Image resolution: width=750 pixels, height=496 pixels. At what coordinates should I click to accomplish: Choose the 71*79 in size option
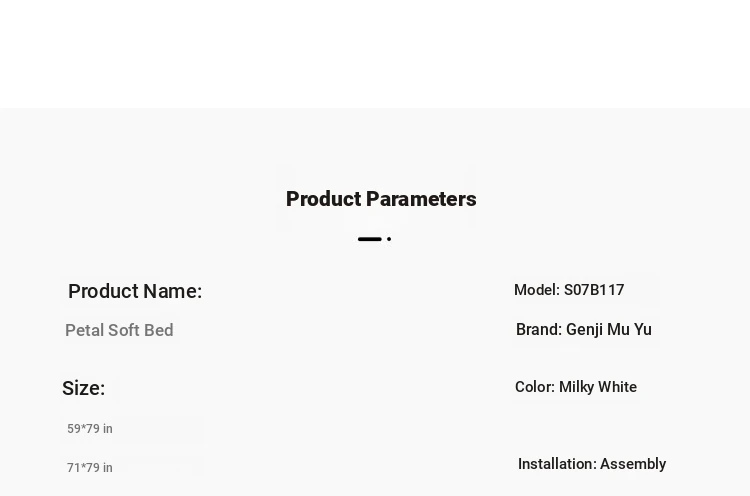[x=90, y=467]
